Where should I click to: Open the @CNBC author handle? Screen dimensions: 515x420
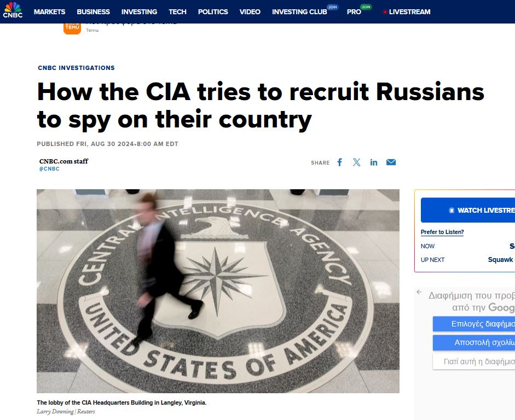coord(49,168)
